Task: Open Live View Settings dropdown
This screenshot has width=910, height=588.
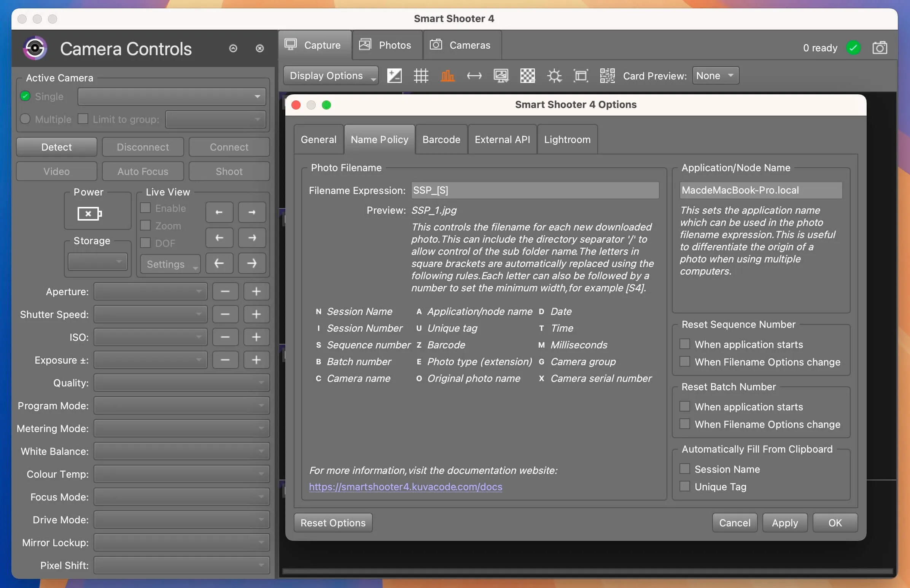Action: [170, 264]
